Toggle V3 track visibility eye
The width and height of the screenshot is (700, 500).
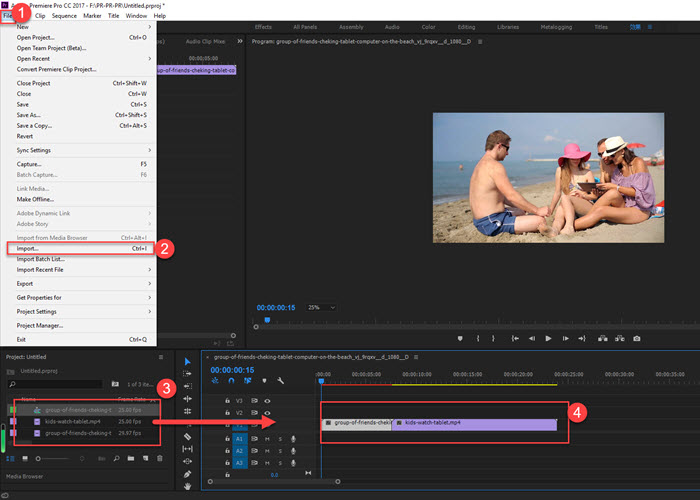pos(267,401)
